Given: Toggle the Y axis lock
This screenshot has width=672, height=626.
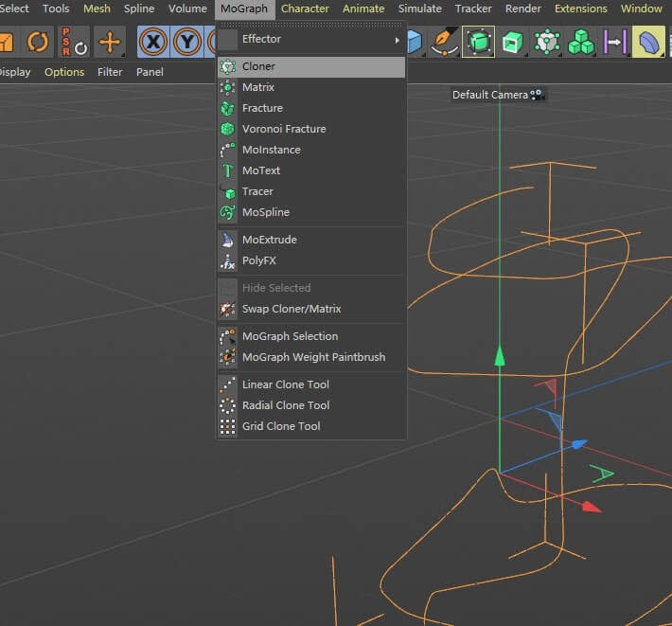Looking at the screenshot, I should (x=188, y=43).
